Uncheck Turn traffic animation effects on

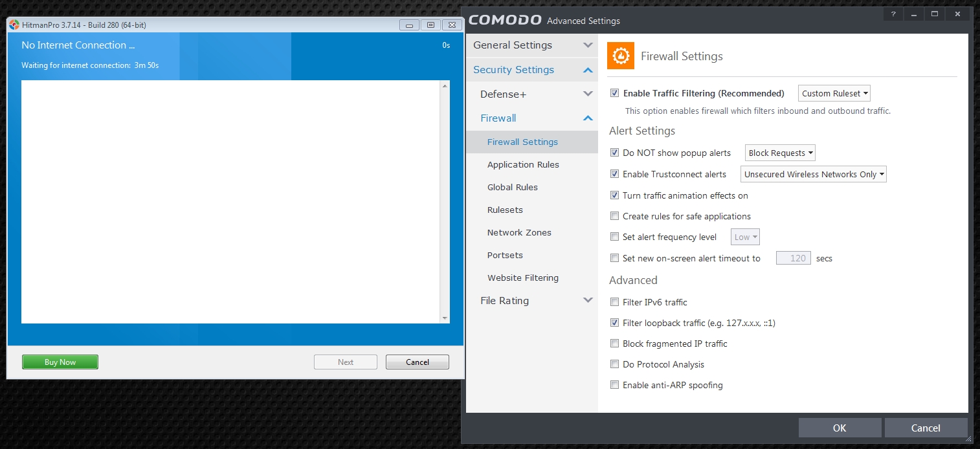pos(615,195)
